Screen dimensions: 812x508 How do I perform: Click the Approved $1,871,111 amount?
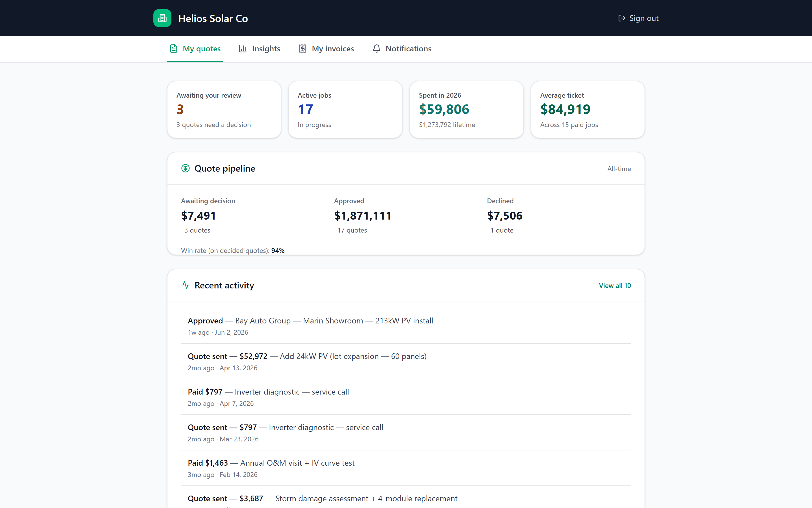click(363, 216)
